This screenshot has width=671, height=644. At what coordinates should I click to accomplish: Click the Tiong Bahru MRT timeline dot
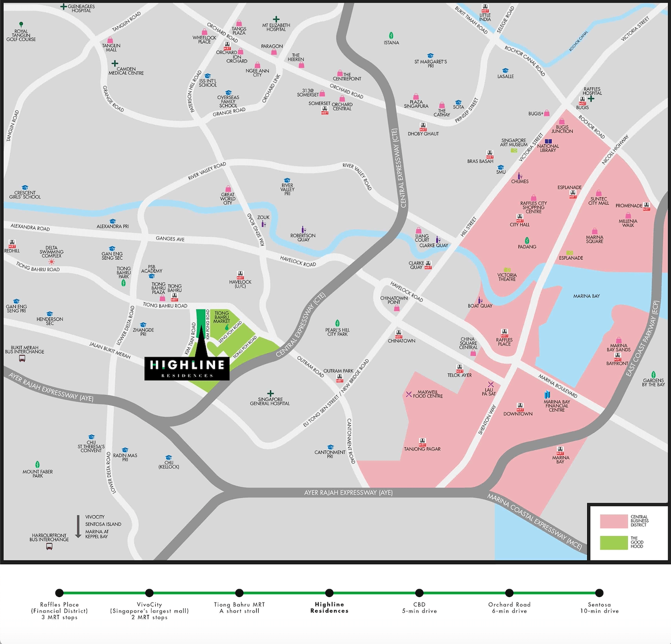point(239,593)
